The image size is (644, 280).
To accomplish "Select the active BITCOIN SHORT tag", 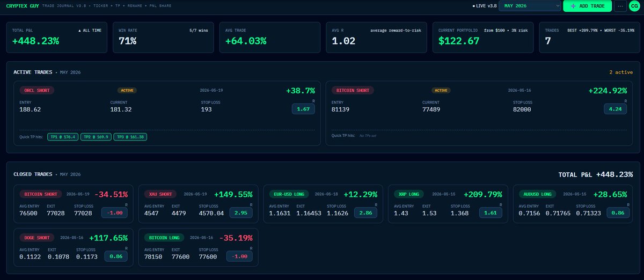I will [353, 91].
